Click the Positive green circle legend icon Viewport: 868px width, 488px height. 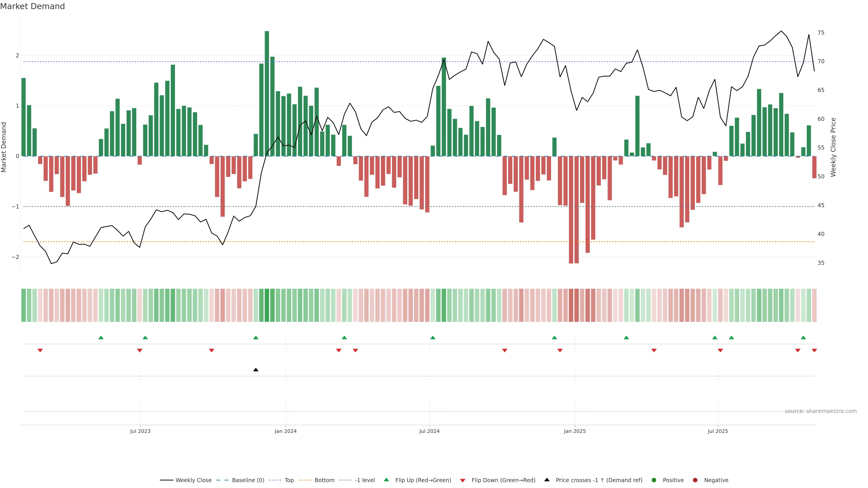[x=654, y=480]
